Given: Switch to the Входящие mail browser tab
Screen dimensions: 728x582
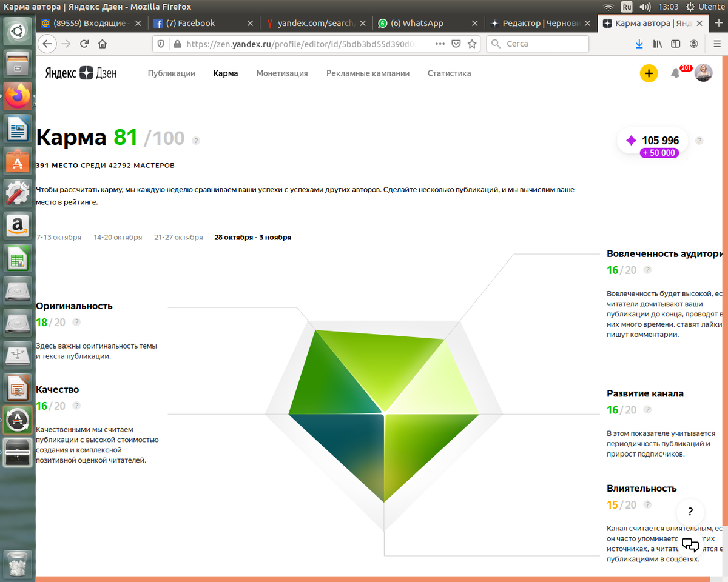Looking at the screenshot, I should pos(90,23).
